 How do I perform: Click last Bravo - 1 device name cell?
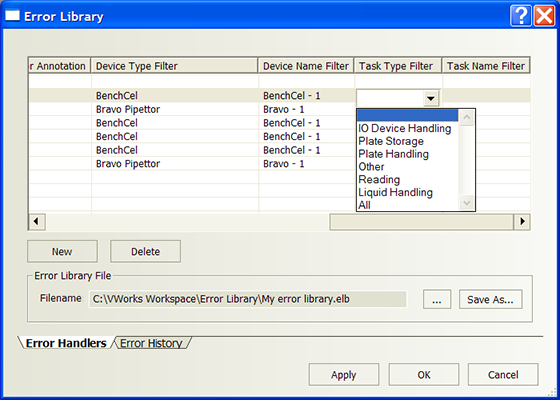tap(306, 164)
